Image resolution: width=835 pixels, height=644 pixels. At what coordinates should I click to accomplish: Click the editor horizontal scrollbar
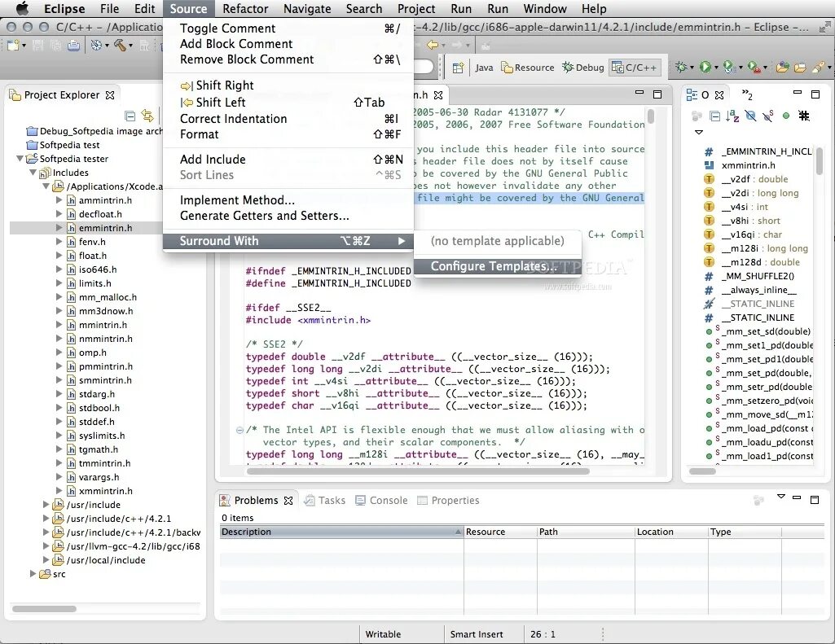(417, 471)
